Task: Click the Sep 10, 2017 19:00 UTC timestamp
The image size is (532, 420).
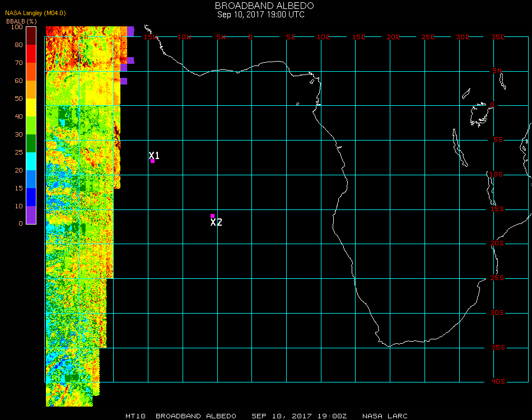Action: (261, 15)
